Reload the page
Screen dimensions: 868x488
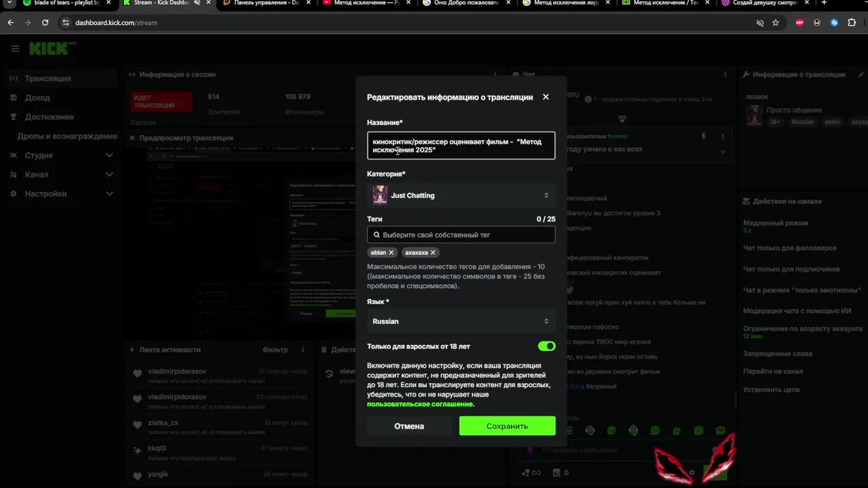coord(45,22)
